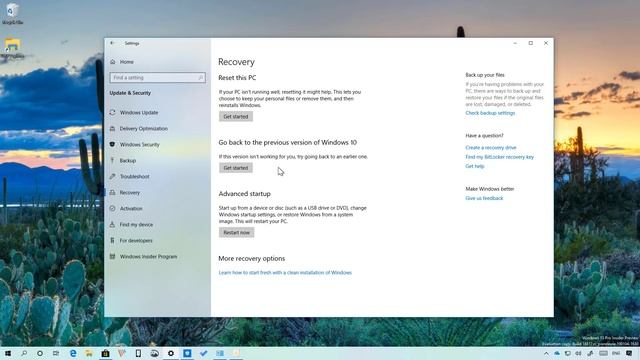Click Give us feedback link
The image size is (640, 360).
click(484, 198)
